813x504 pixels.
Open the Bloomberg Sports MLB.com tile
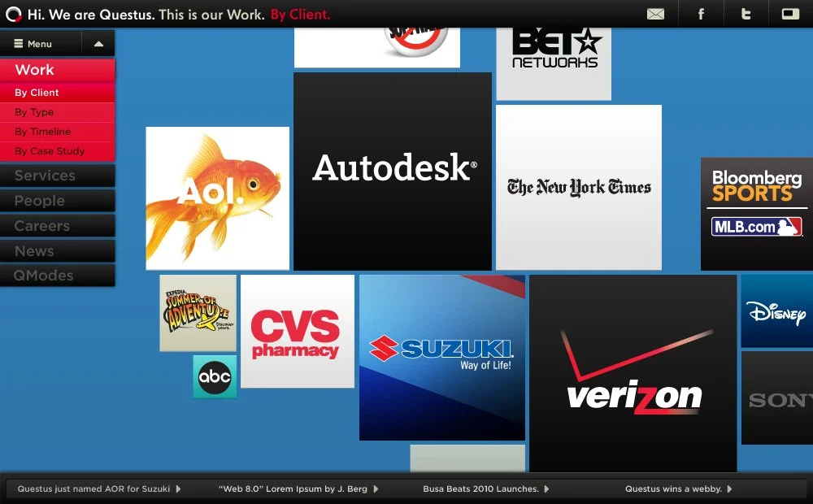click(757, 214)
